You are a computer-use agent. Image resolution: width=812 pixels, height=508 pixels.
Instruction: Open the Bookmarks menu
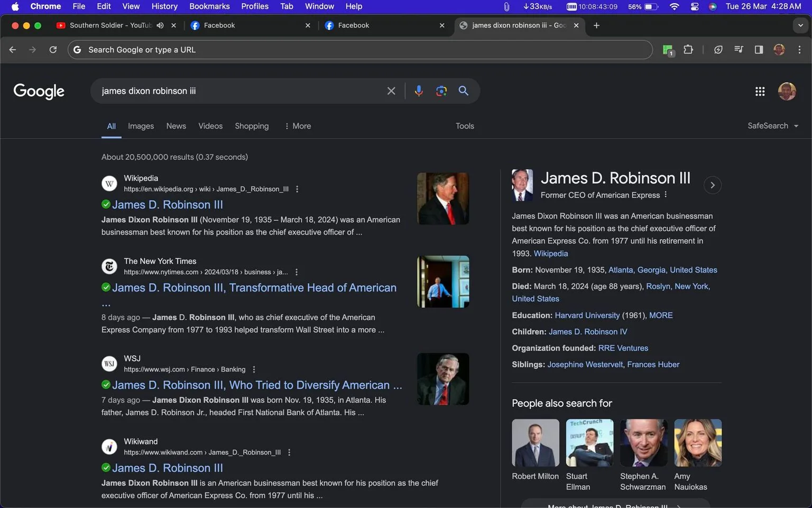click(209, 6)
